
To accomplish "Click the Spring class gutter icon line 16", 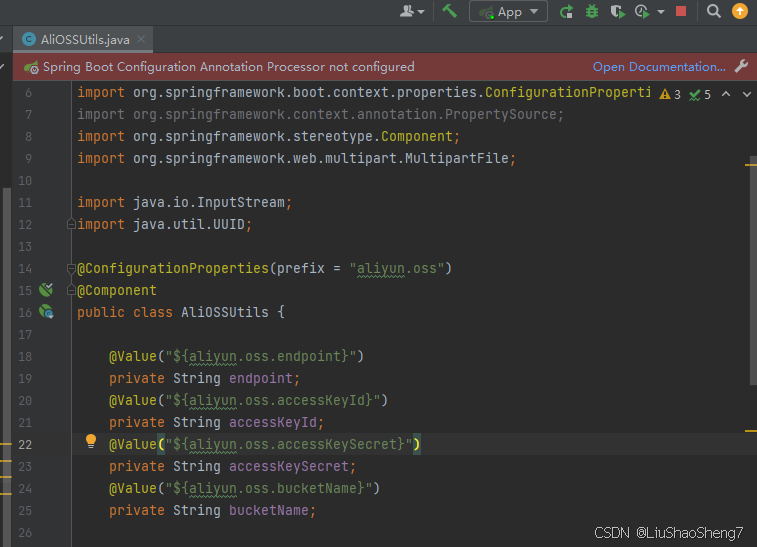I will [x=46, y=311].
